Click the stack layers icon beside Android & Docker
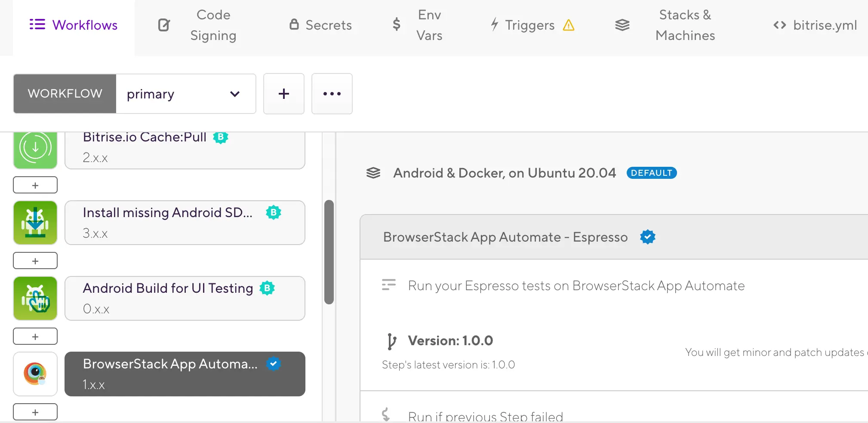This screenshot has width=868, height=423. point(373,173)
